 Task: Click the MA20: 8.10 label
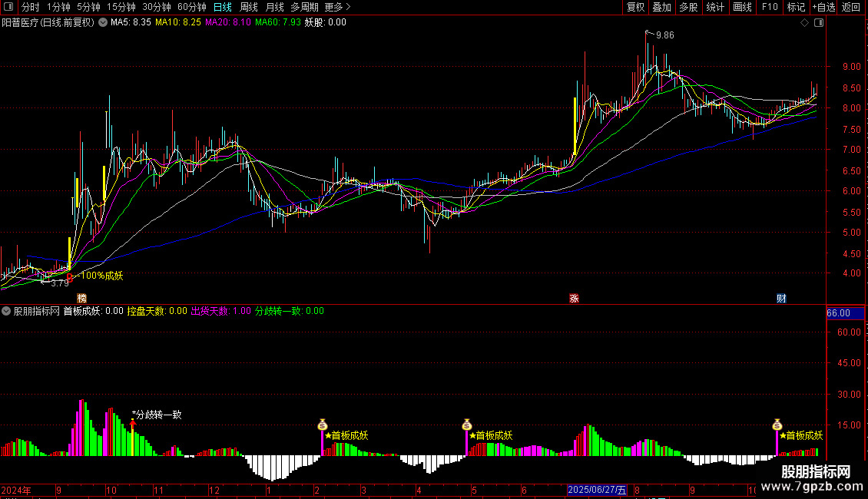tap(227, 23)
